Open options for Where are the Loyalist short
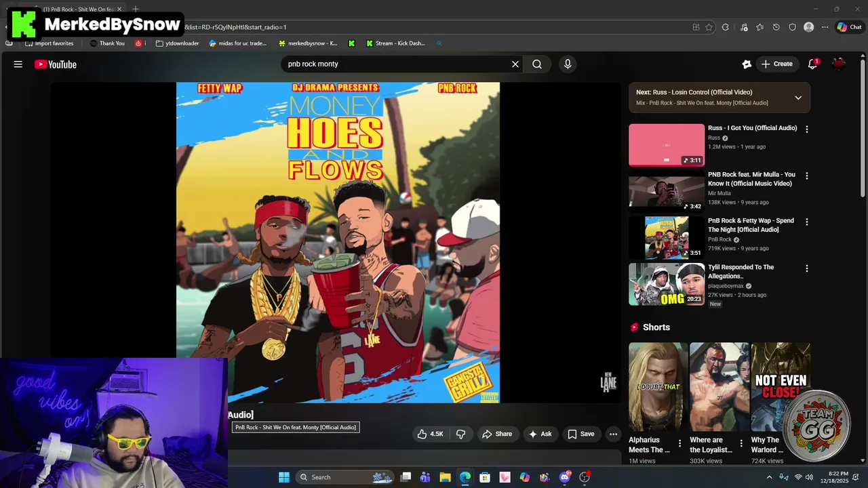868x488 pixels. coord(741,444)
